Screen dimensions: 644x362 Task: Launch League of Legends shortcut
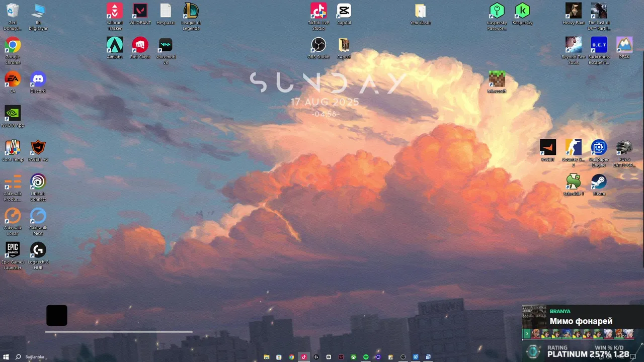pyautogui.click(x=191, y=17)
